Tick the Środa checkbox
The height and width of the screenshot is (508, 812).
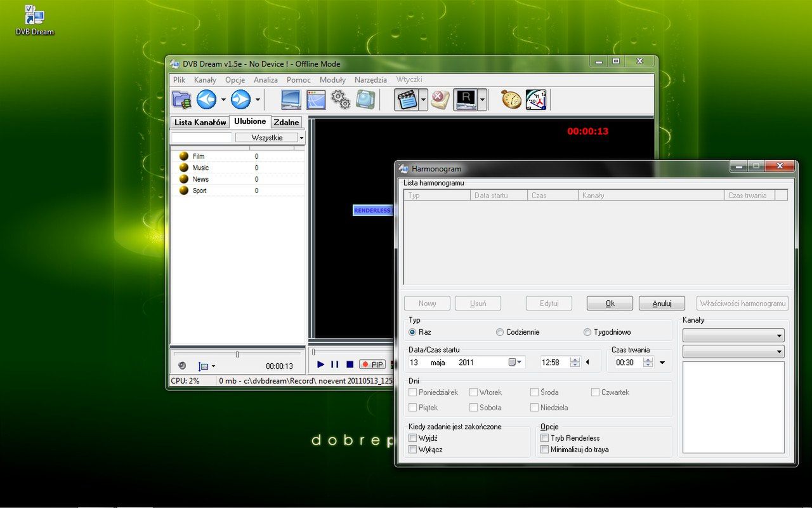click(x=535, y=392)
